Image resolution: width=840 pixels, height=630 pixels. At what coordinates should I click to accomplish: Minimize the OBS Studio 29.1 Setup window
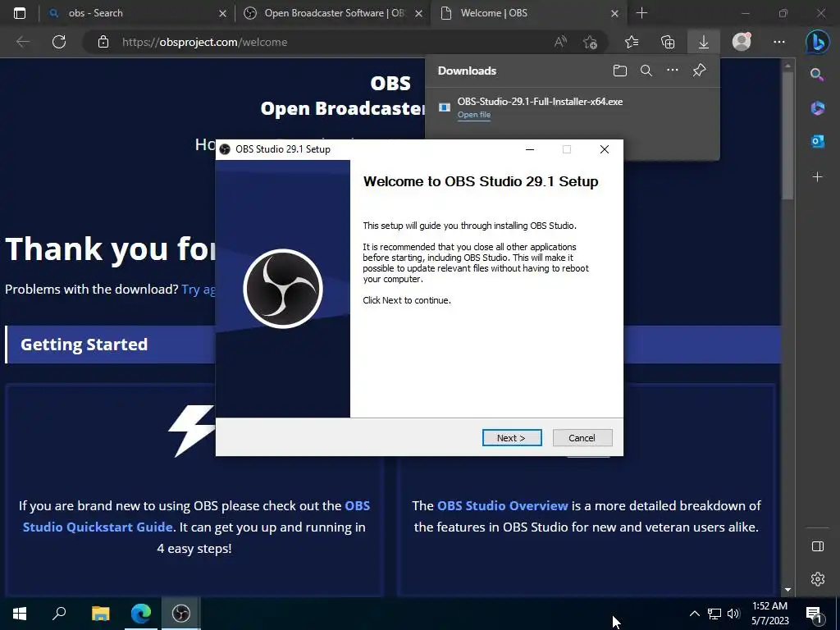[530, 149]
